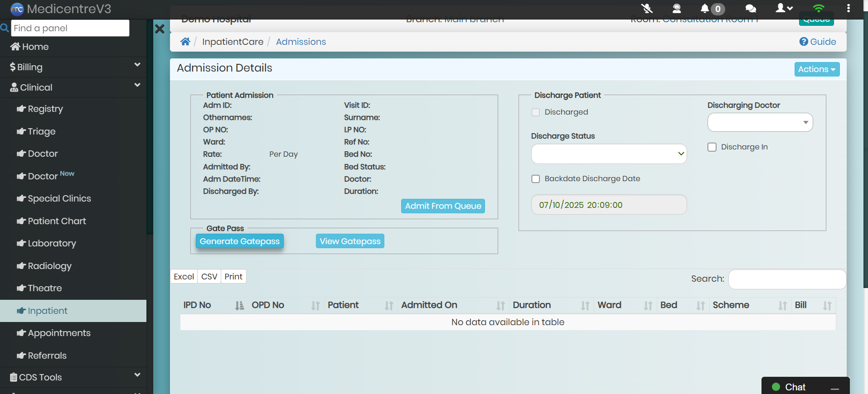This screenshot has width=868, height=394.
Task: Click the green Wi-Fi status icon
Action: (x=818, y=8)
